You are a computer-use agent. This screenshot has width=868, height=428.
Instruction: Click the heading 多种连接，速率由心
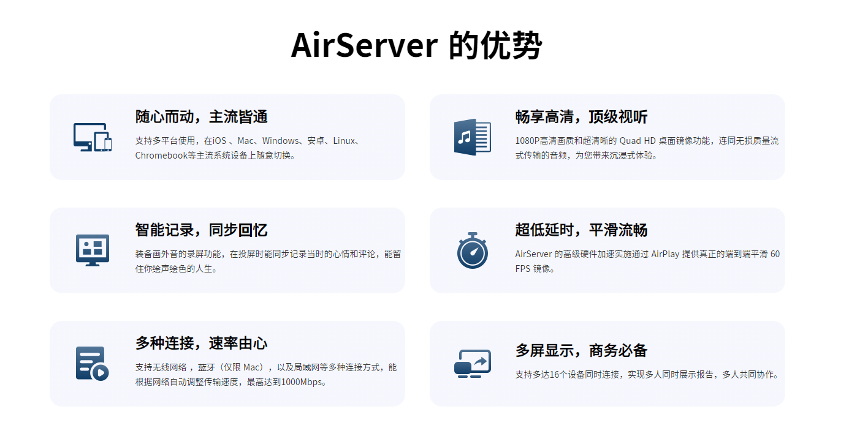tap(202, 344)
